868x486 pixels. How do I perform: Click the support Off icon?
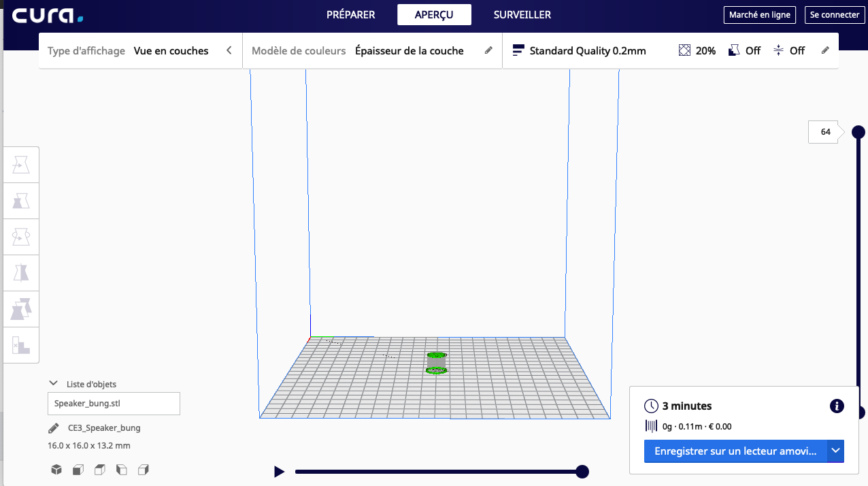pos(734,50)
